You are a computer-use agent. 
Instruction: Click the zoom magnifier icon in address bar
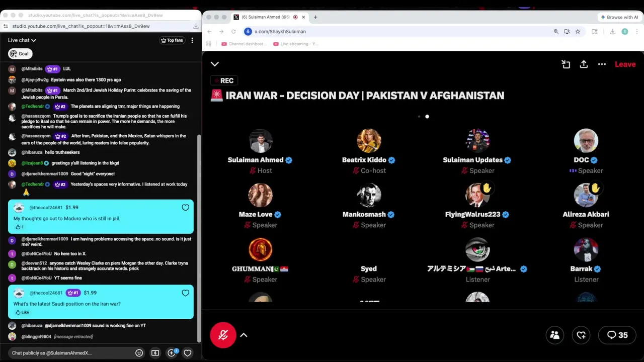coord(556,32)
